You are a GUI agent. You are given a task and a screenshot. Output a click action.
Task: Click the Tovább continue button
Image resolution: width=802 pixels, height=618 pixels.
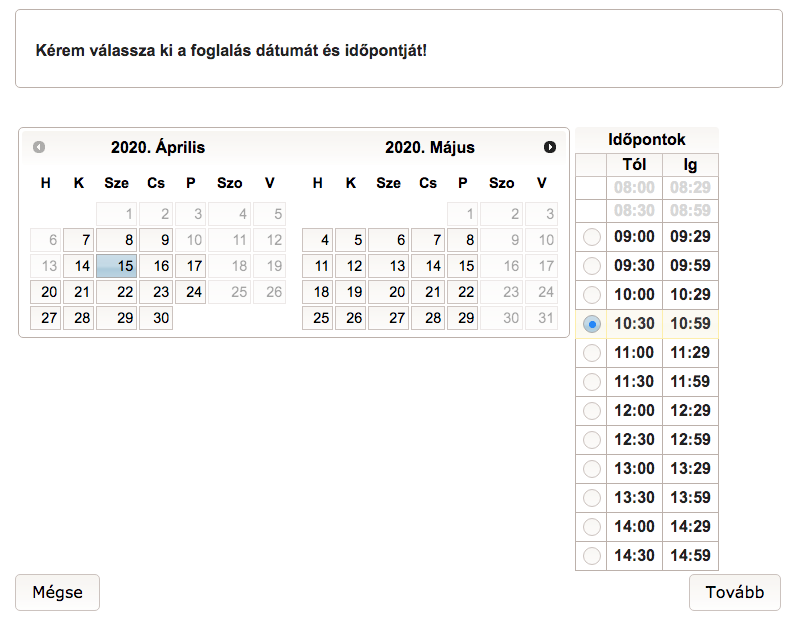734,592
